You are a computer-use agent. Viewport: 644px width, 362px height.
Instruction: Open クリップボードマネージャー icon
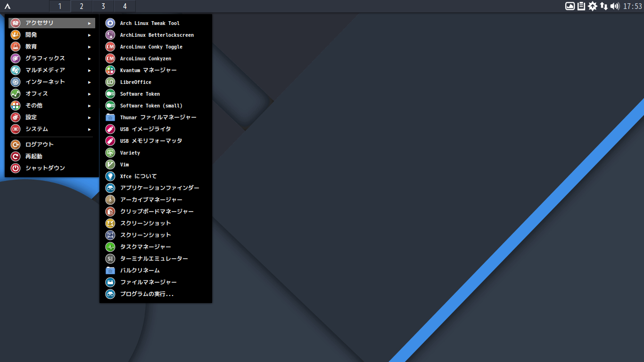coord(110,212)
